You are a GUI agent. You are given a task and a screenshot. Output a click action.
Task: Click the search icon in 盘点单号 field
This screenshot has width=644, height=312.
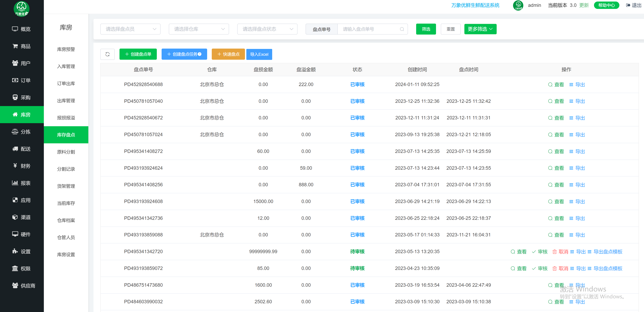pos(402,29)
